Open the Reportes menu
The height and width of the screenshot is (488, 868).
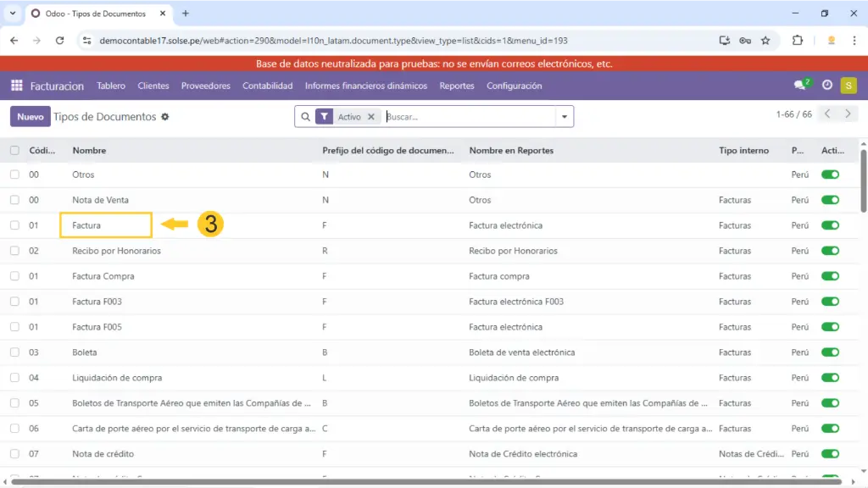457,86
